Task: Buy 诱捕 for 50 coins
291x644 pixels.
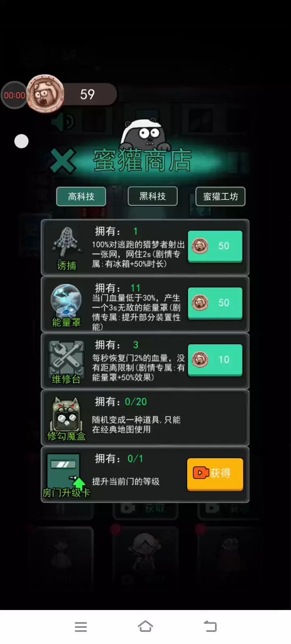Action: click(x=215, y=246)
